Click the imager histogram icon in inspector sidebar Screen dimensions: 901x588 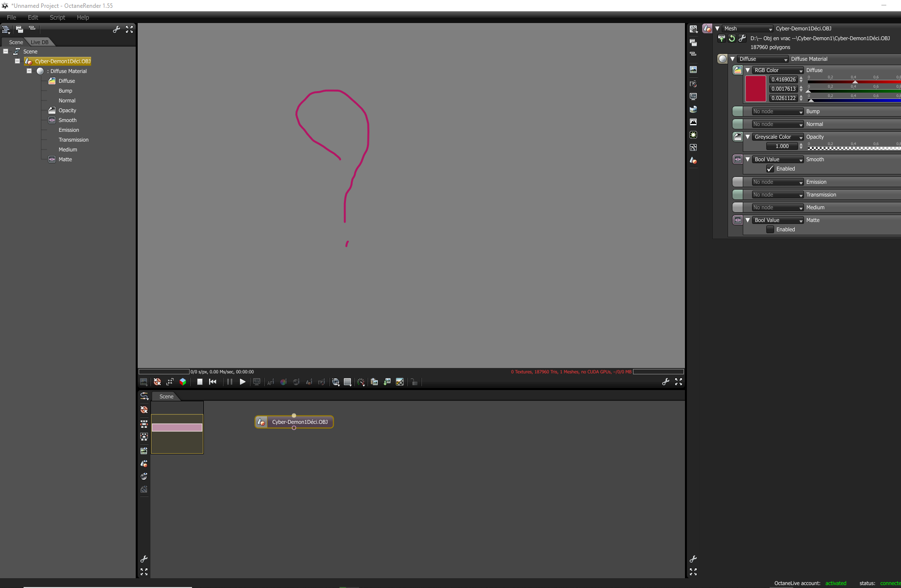click(x=693, y=122)
